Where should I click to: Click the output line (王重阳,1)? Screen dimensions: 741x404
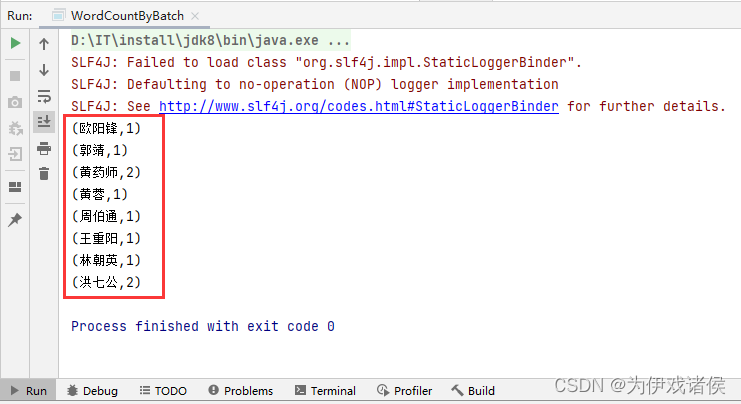[x=106, y=238]
